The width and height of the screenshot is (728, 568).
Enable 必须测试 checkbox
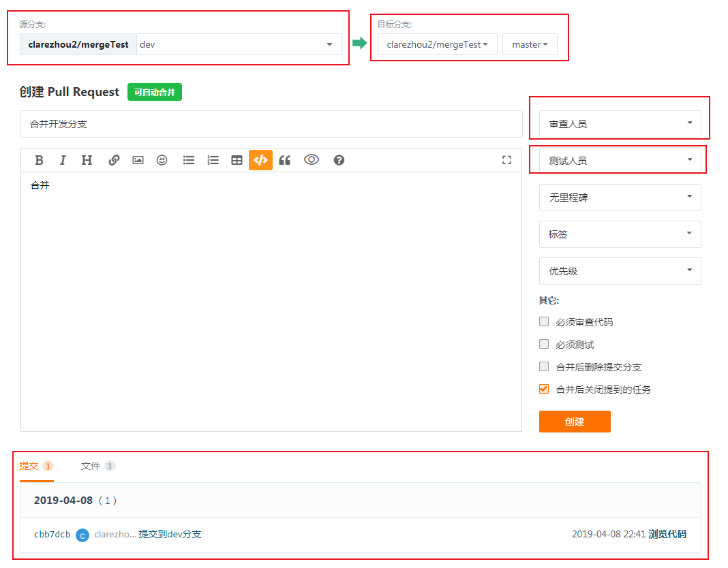(544, 344)
